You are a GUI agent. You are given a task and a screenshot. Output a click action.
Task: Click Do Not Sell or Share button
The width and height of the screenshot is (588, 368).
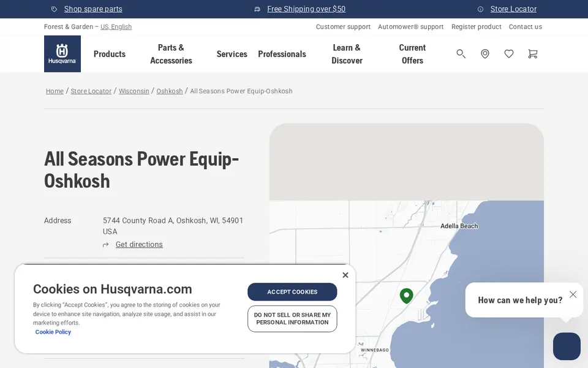tap(292, 319)
